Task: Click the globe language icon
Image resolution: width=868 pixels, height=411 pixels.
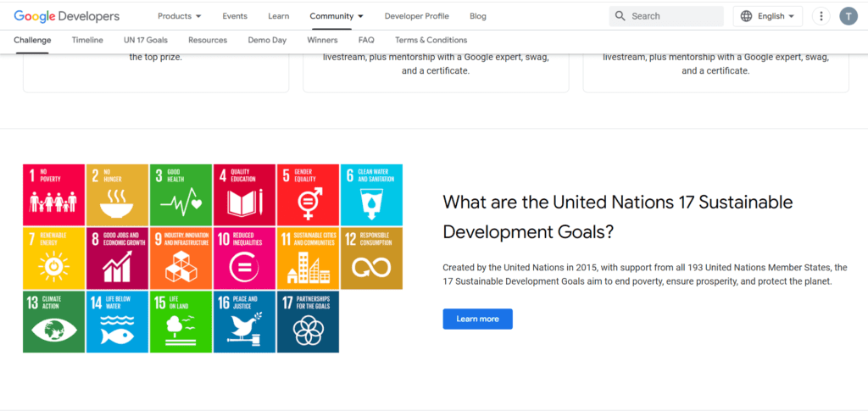Action: (x=746, y=16)
